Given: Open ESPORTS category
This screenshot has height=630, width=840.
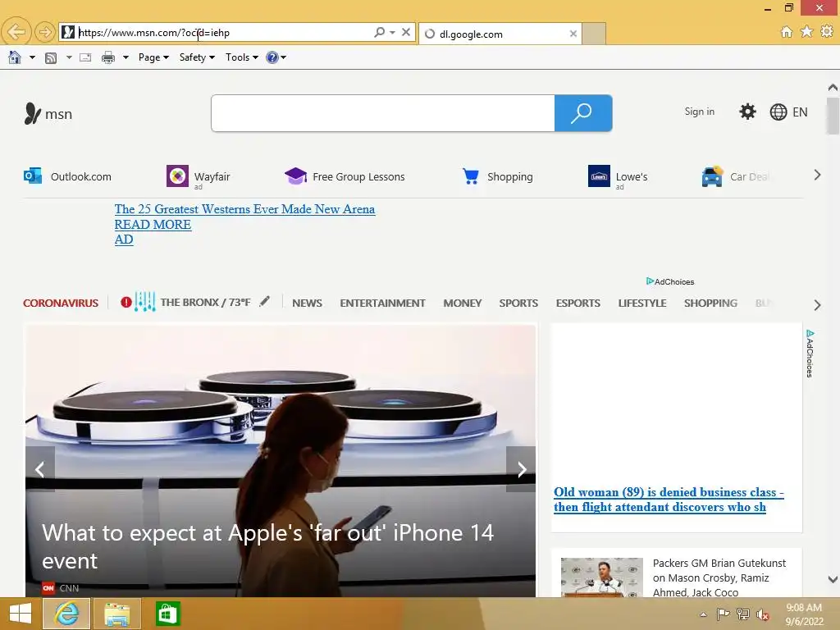Looking at the screenshot, I should pyautogui.click(x=578, y=304).
